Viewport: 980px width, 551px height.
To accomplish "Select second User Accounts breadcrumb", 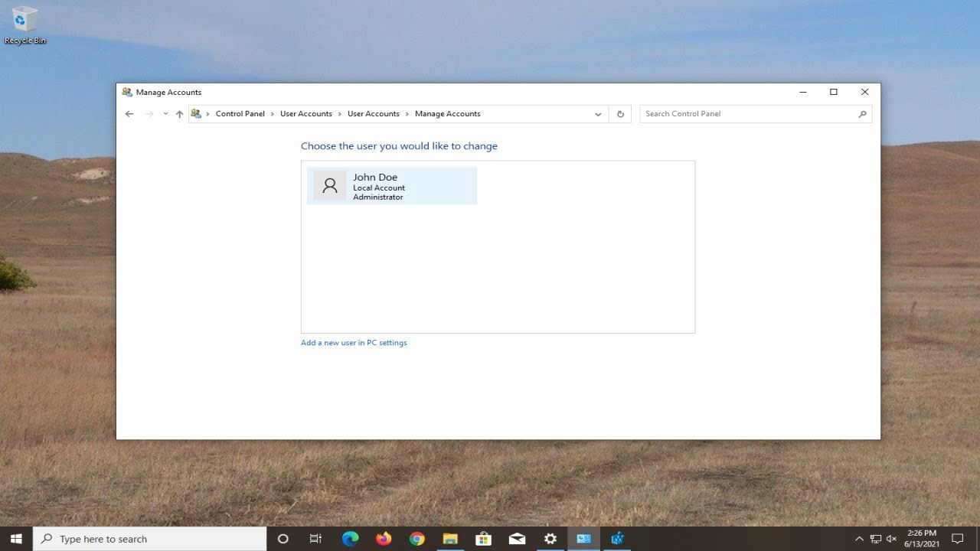I will [x=374, y=114].
